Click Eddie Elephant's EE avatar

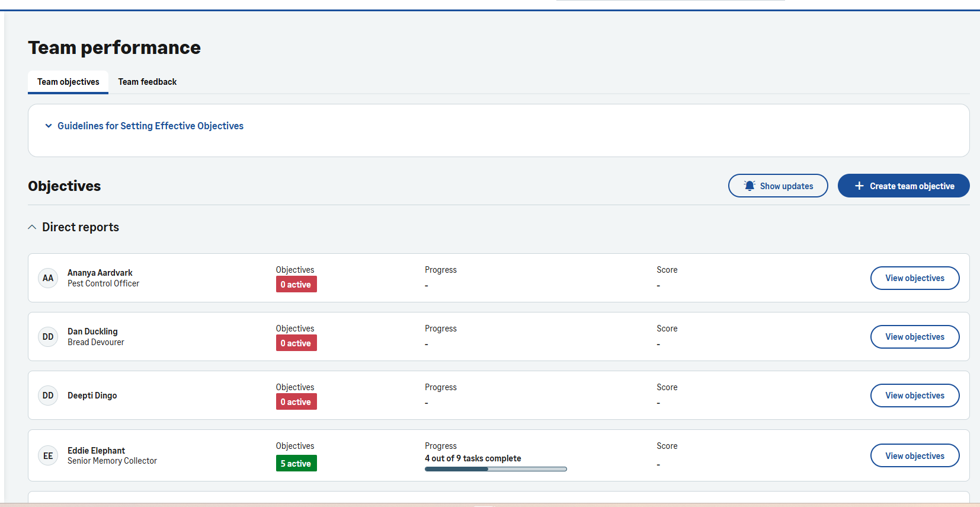[x=48, y=456]
